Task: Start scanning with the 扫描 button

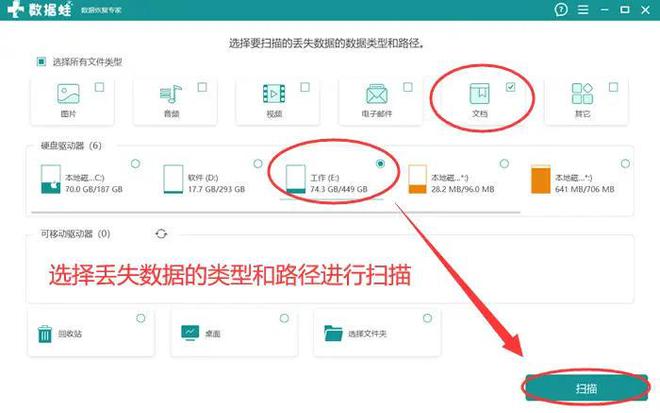Action: pos(586,388)
